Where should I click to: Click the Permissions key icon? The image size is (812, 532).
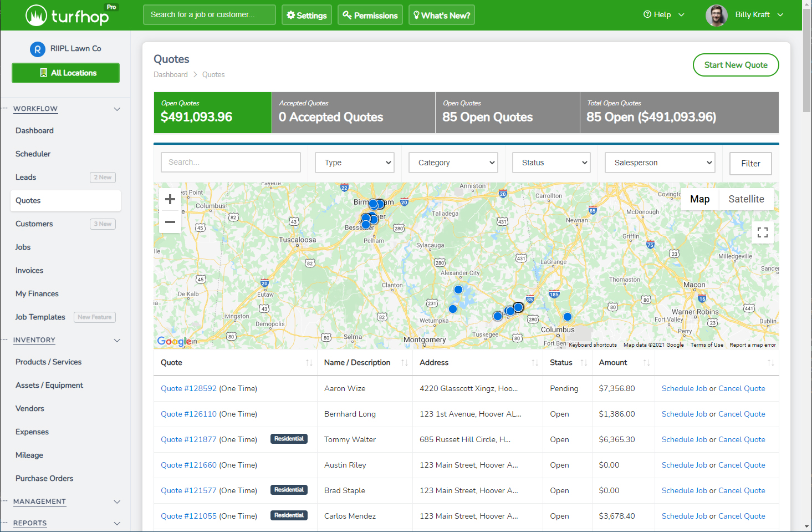click(346, 15)
